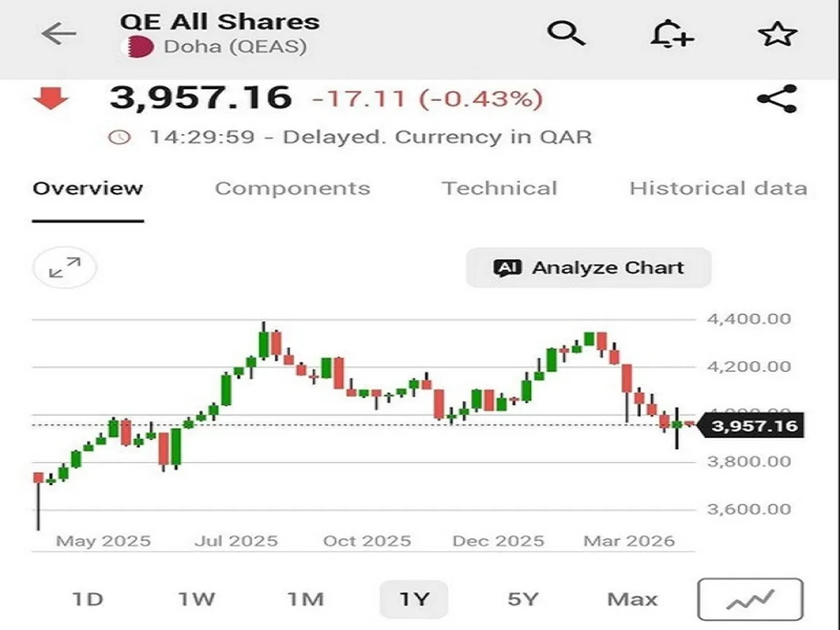840x630 pixels.
Task: Select the Max time range
Action: (x=632, y=599)
